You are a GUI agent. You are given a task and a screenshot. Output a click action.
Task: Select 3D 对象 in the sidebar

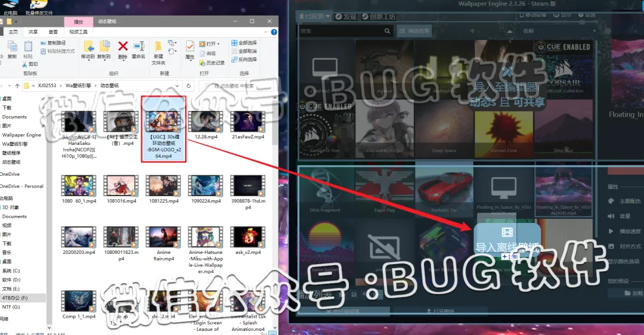point(11,207)
